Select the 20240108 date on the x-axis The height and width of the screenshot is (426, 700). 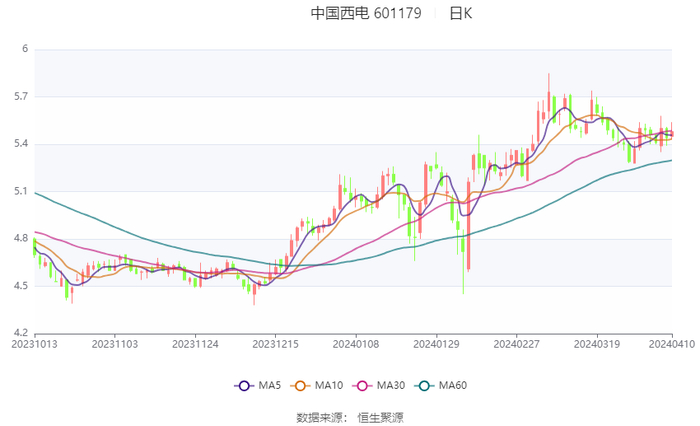[356, 343]
